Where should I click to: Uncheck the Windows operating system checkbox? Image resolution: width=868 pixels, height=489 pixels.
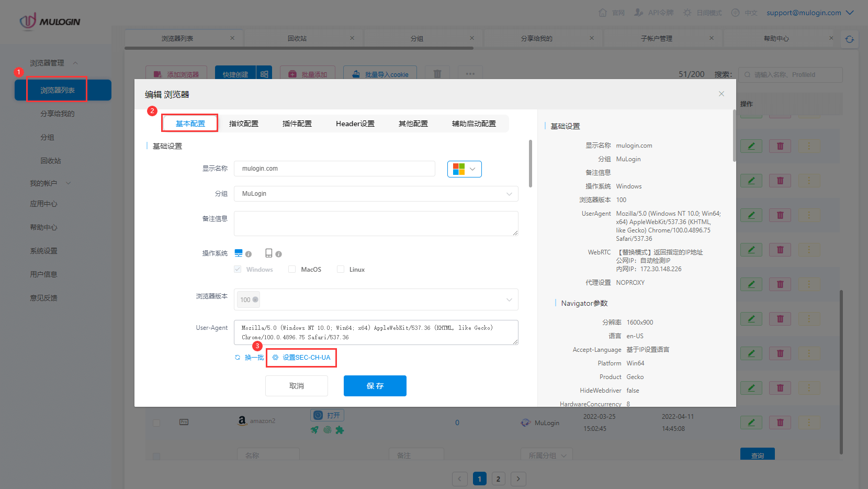[x=237, y=269]
